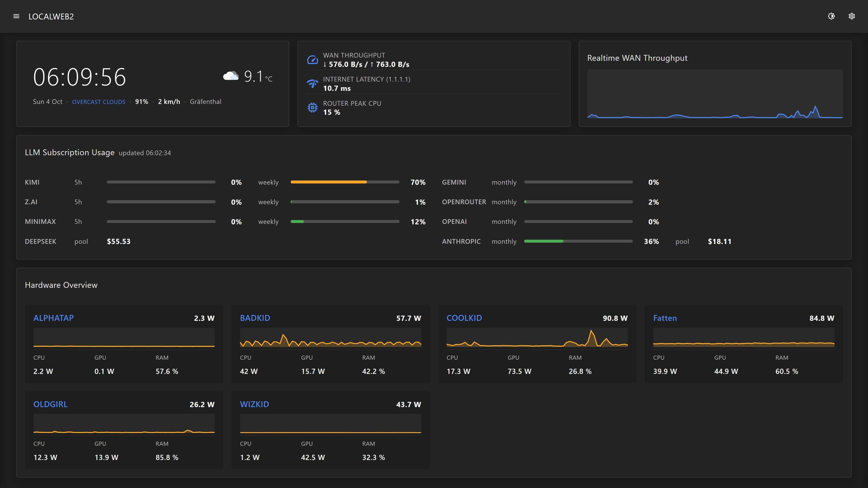Open the WIZKID host link
This screenshot has width=868, height=488.
tap(254, 404)
